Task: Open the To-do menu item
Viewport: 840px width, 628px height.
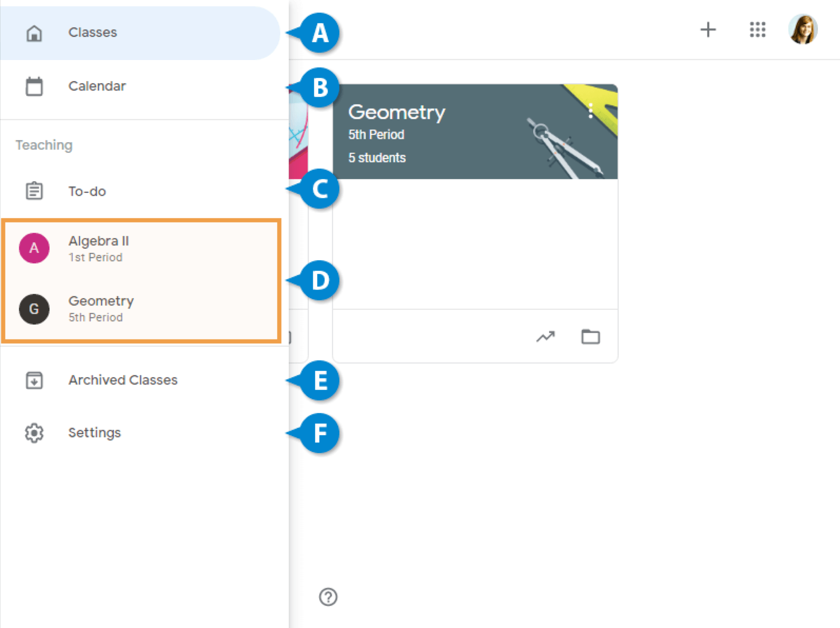Action: [87, 191]
